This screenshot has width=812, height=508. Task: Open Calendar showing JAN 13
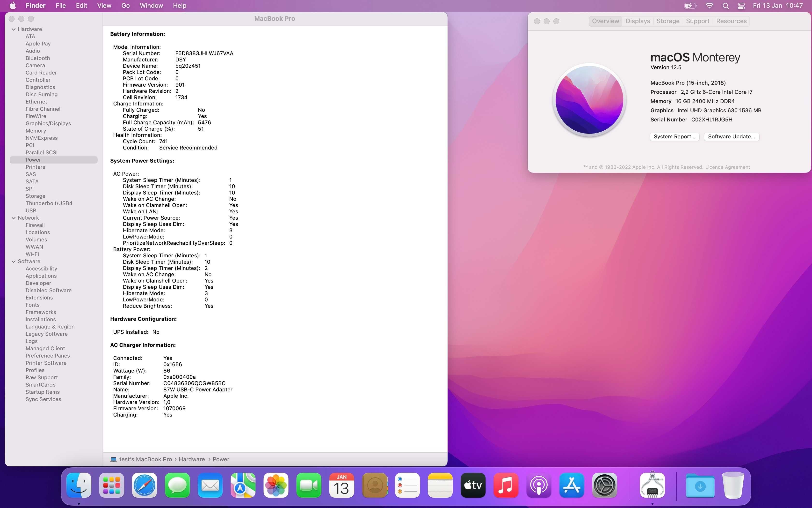[341, 486]
